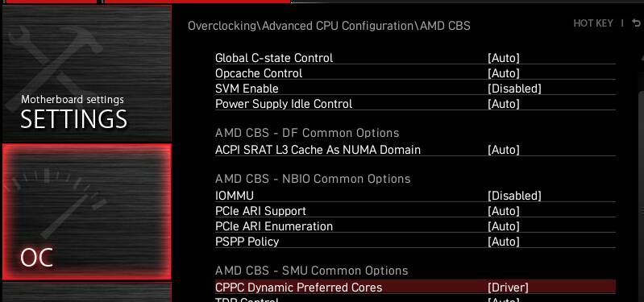The height and width of the screenshot is (302, 644).
Task: Toggle SVM Enable from Disabled
Action: 514,89
